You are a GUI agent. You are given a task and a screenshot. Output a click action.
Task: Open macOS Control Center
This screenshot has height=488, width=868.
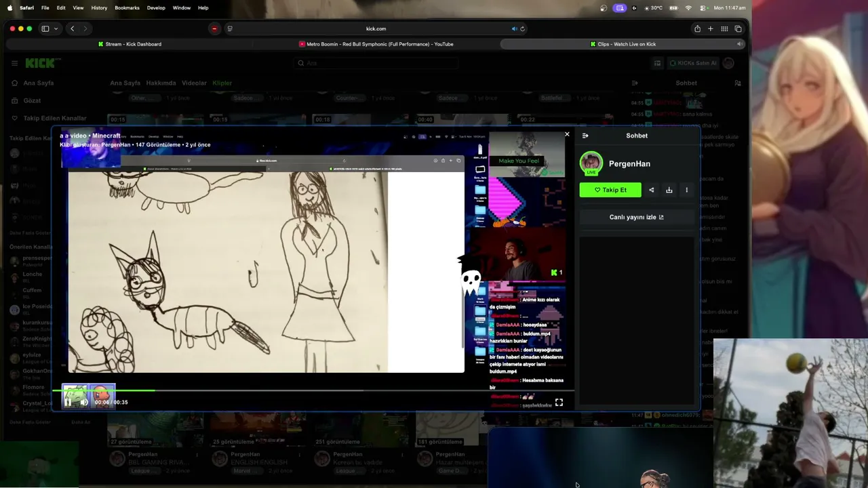point(703,7)
